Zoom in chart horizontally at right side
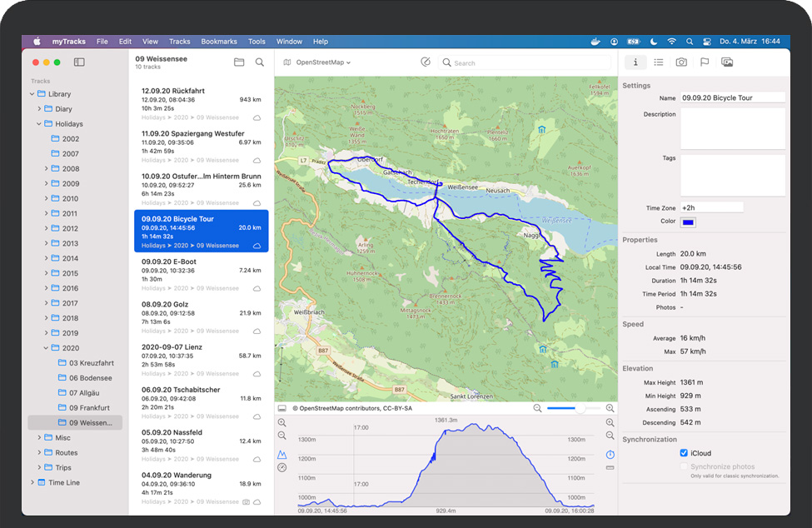Image resolution: width=812 pixels, height=528 pixels. (610, 422)
